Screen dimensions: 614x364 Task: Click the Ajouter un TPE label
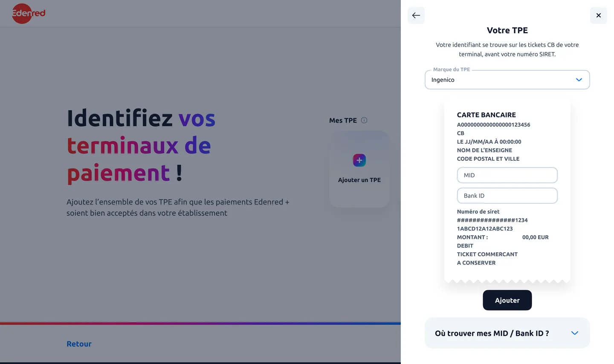(x=359, y=180)
